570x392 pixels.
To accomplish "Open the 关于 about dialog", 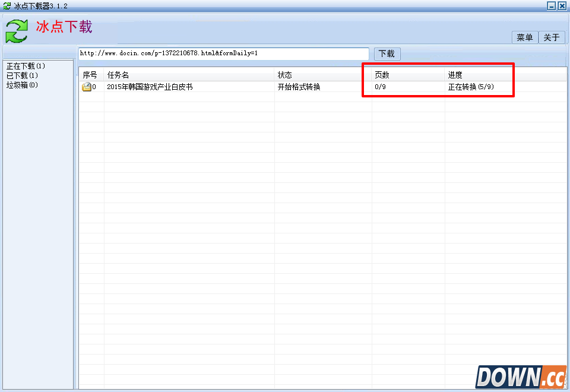I will click(551, 37).
